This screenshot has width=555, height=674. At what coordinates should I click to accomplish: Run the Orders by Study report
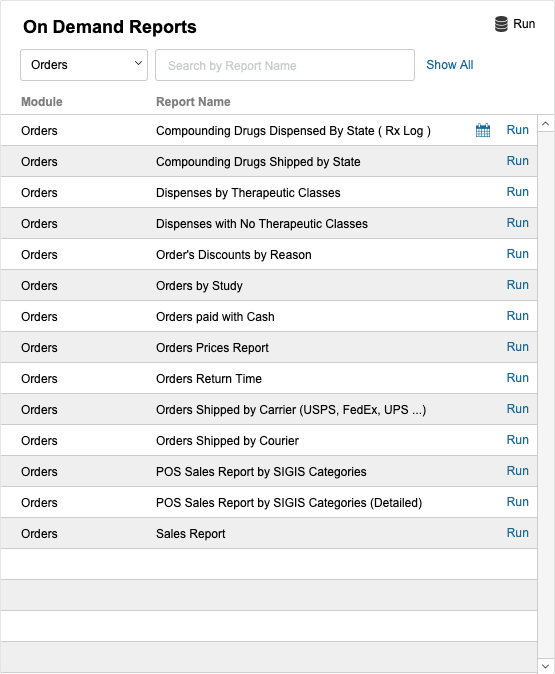[518, 285]
